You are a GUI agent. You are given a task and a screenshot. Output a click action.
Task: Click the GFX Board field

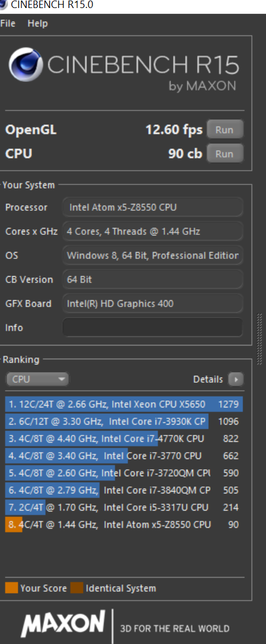153,304
